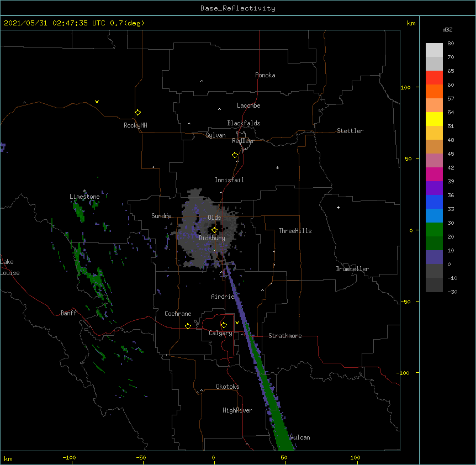Viewport: 476px width, 465px height.
Task: Select the Blackfalds map label
Action: pyautogui.click(x=244, y=123)
